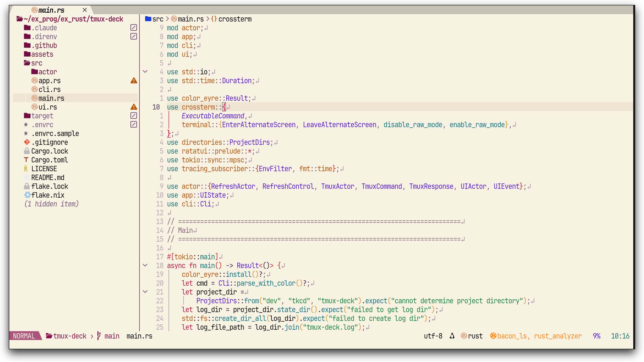Click crossterm in the breadcrumb bar

pyautogui.click(x=235, y=19)
